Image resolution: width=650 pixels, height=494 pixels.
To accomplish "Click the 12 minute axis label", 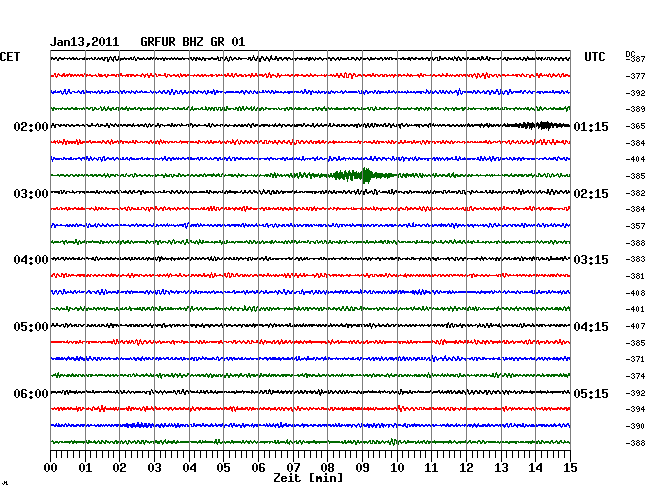I will [x=466, y=468].
